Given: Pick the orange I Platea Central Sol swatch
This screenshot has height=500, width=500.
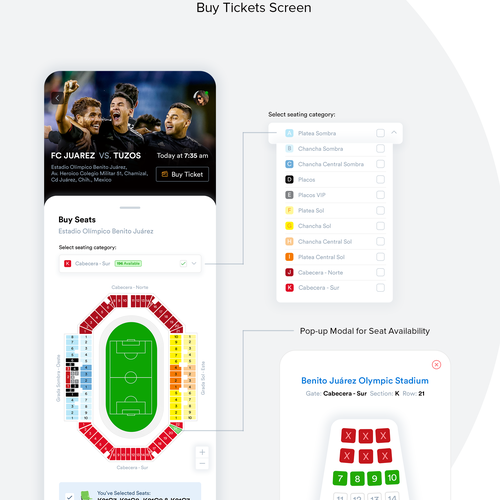Looking at the screenshot, I should click(289, 257).
